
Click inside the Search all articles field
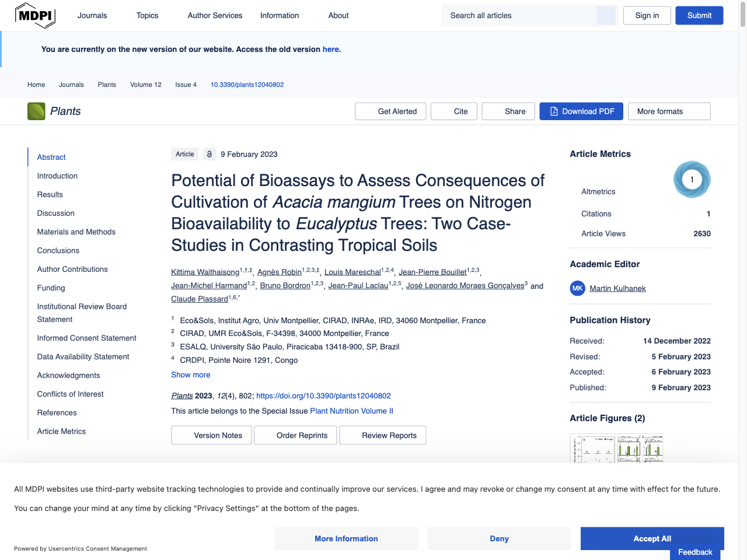click(x=519, y=15)
